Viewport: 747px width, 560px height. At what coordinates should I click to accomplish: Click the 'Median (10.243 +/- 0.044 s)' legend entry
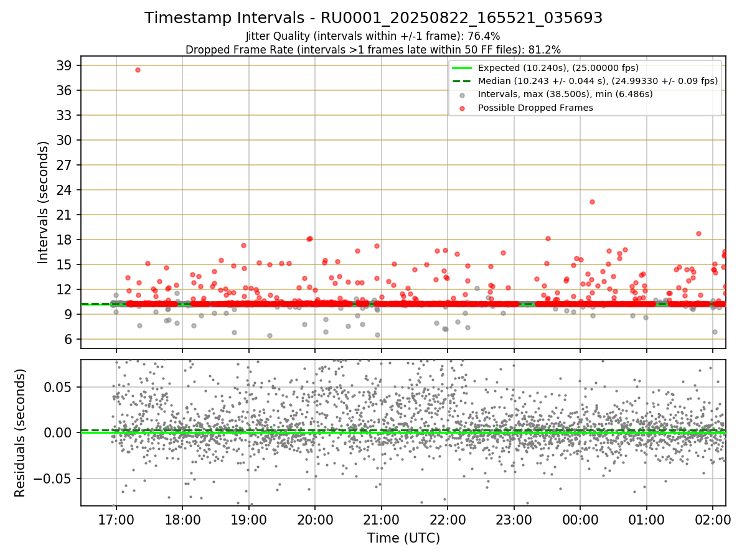[x=598, y=81]
